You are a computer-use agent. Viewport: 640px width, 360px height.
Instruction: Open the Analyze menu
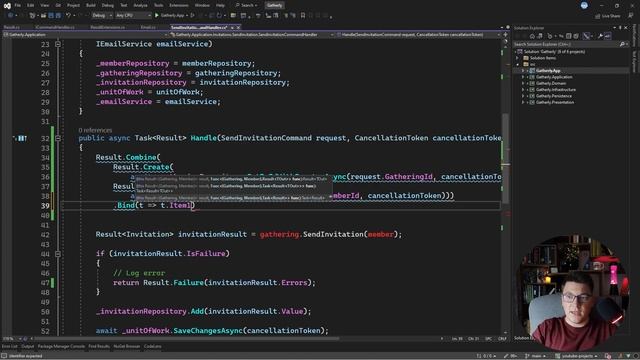tap(140, 5)
